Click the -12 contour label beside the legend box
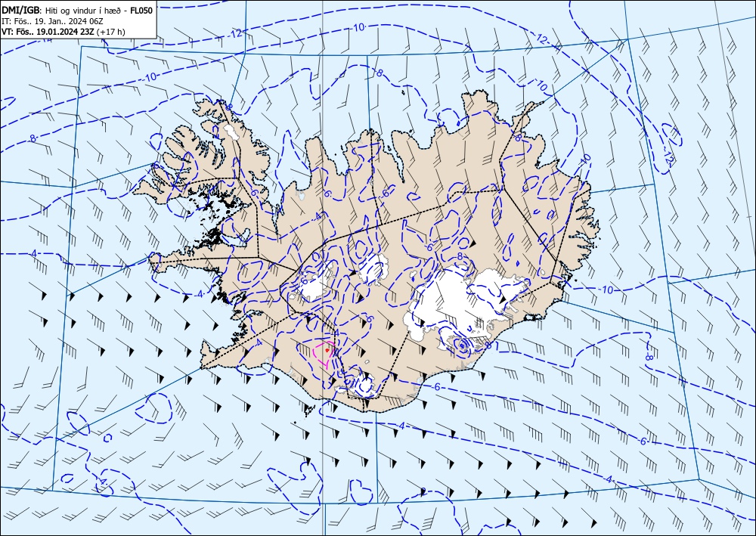 pos(236,34)
